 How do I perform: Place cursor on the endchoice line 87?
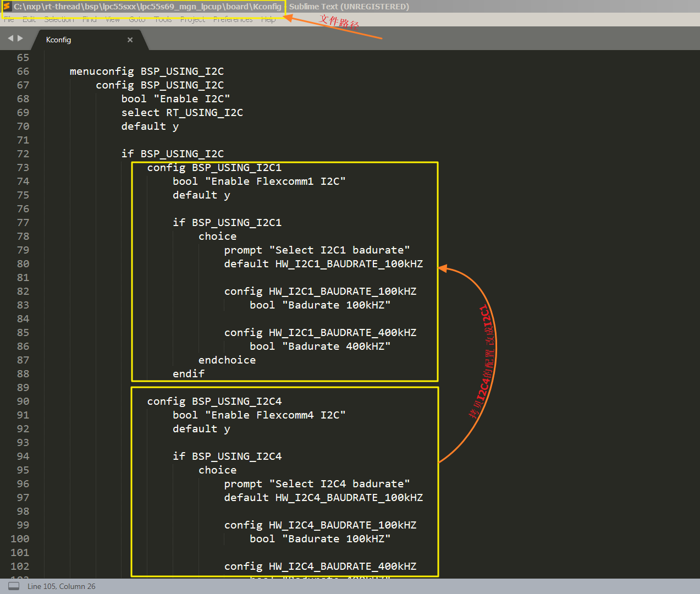coord(227,360)
